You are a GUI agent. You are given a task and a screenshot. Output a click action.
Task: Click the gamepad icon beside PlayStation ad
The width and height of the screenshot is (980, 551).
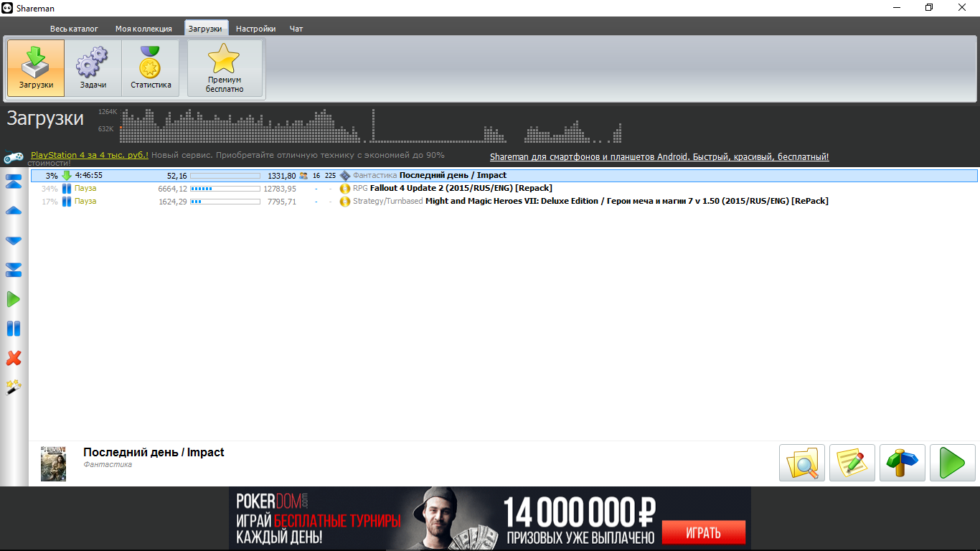[14, 157]
